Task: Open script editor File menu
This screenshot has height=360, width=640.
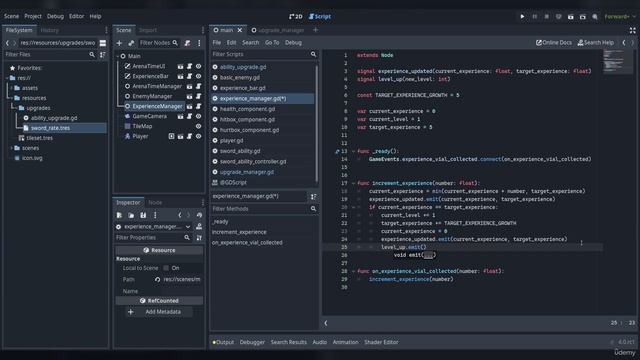Action: pyautogui.click(x=217, y=43)
